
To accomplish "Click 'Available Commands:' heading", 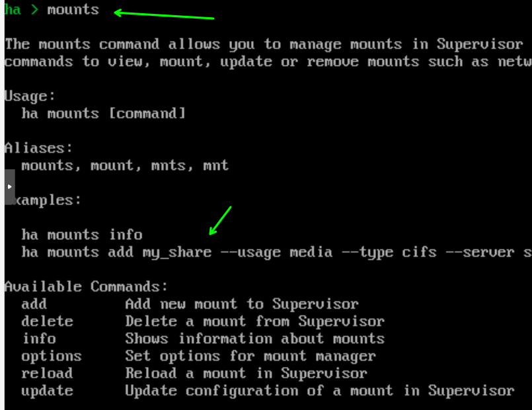I will click(86, 286).
